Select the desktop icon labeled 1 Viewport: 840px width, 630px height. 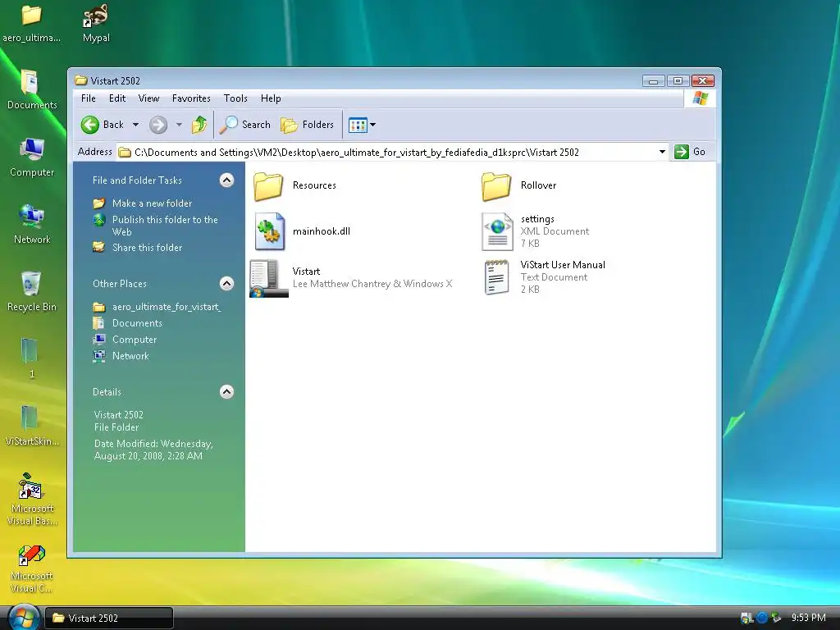point(30,358)
